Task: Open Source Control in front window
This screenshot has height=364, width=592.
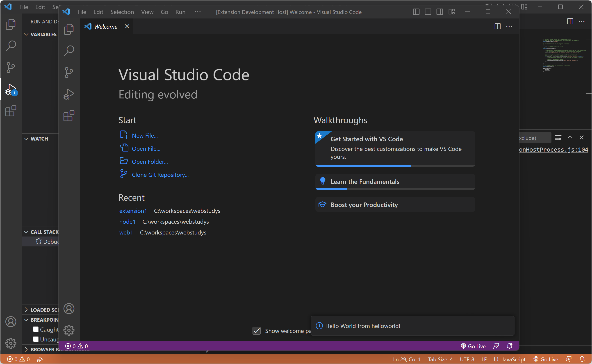Action: [x=69, y=72]
